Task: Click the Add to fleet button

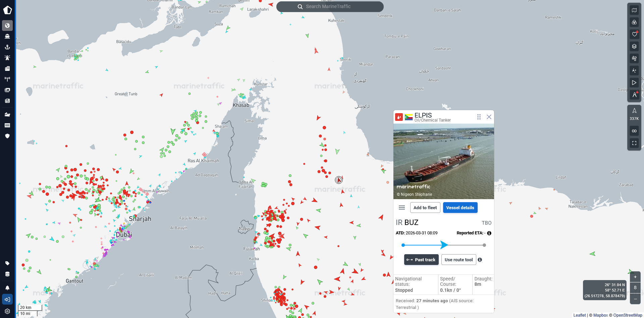Action: [425, 208]
